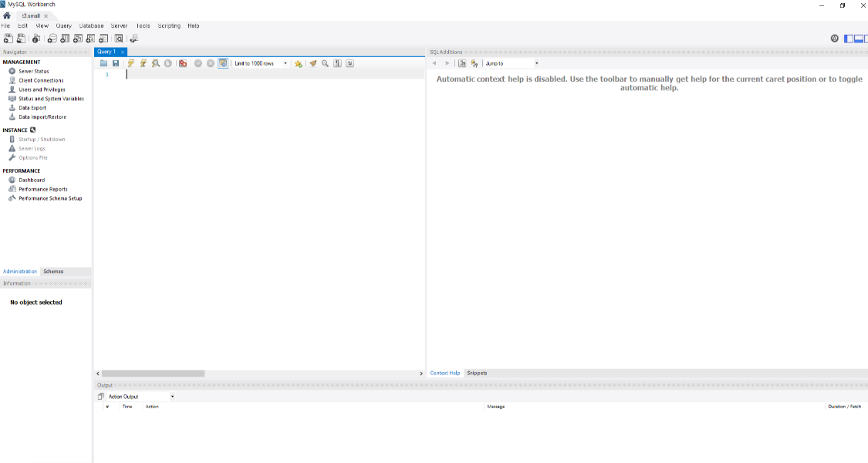The image size is (868, 463).
Task: Stop the running query icon
Action: (x=167, y=63)
